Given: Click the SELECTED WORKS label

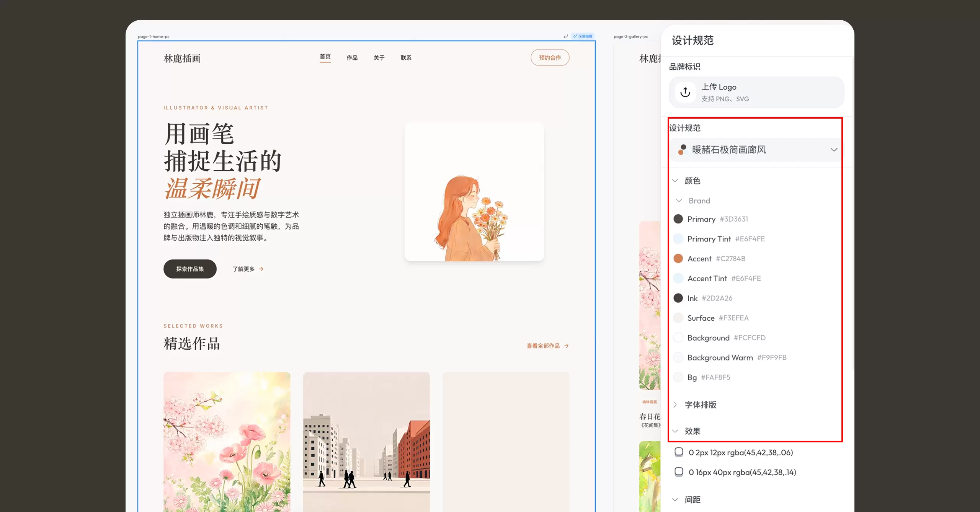Looking at the screenshot, I should pos(193,326).
